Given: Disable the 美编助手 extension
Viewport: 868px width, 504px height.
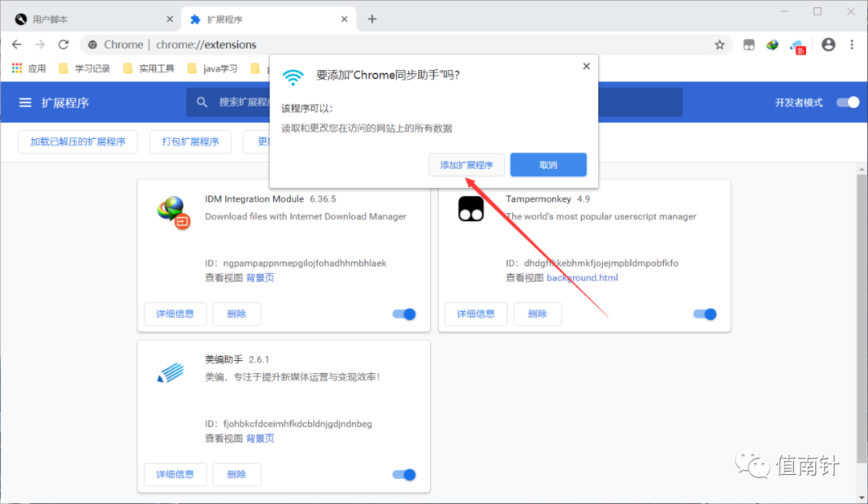Looking at the screenshot, I should (x=404, y=474).
